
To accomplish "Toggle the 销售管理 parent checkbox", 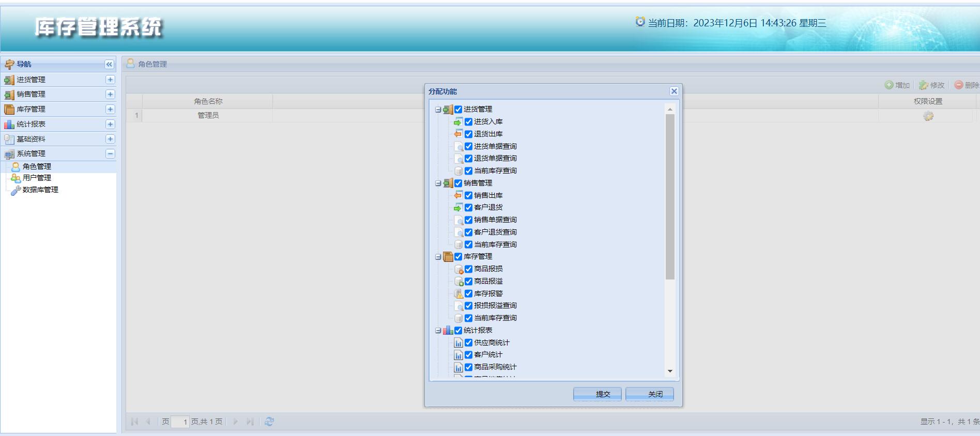I will [x=458, y=183].
